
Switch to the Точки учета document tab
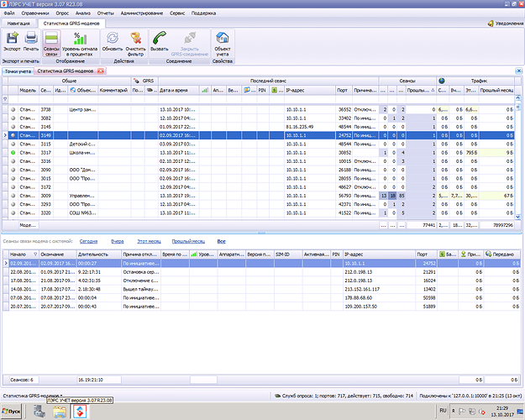pyautogui.click(x=18, y=71)
